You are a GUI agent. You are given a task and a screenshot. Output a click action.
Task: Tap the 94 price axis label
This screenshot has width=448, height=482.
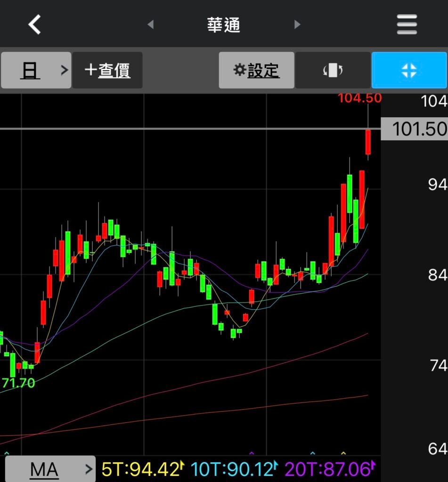(x=437, y=185)
